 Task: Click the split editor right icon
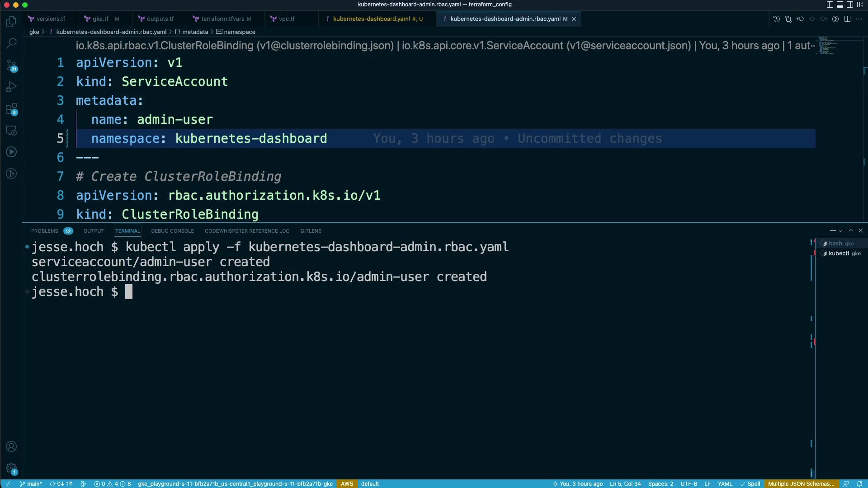coord(847,19)
